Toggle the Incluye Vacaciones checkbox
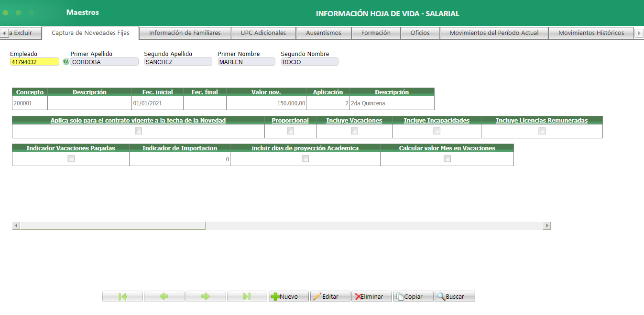The image size is (644, 315). click(354, 131)
